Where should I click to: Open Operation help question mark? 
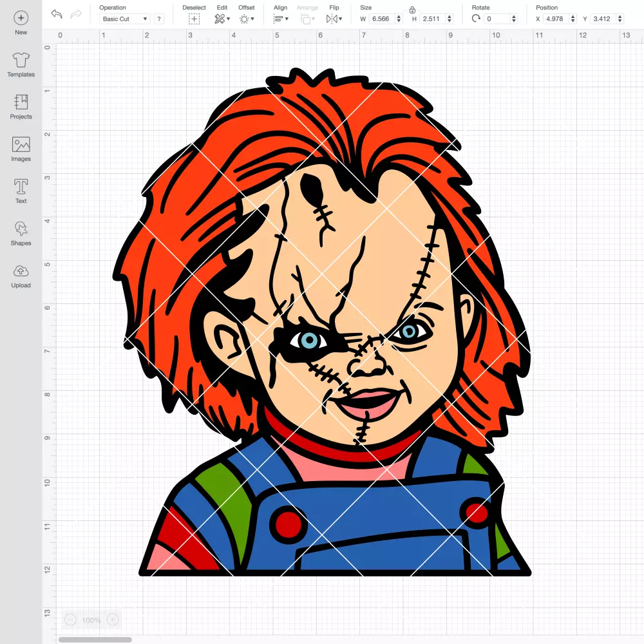(x=159, y=19)
